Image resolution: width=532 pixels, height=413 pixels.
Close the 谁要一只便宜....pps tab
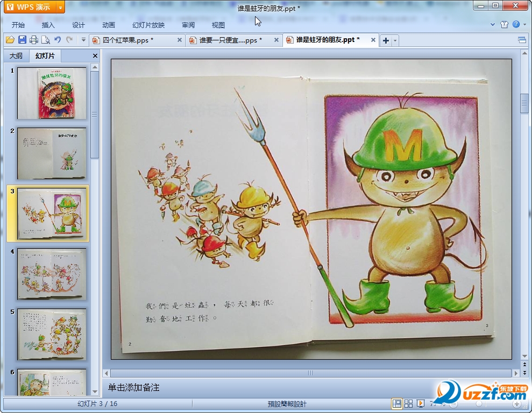(276, 40)
